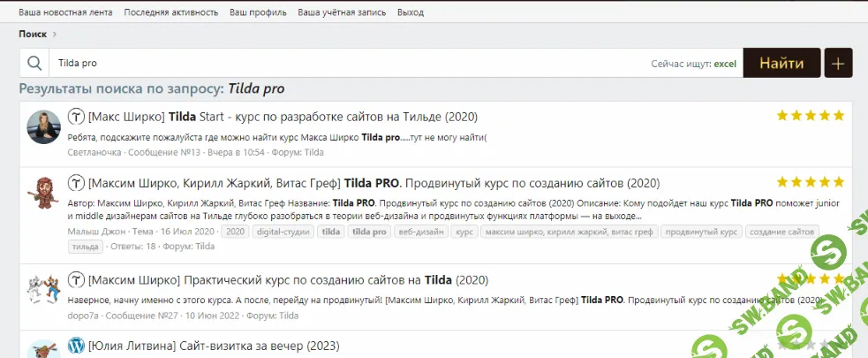
Task: Go to Последняя активность
Action: coord(171,13)
